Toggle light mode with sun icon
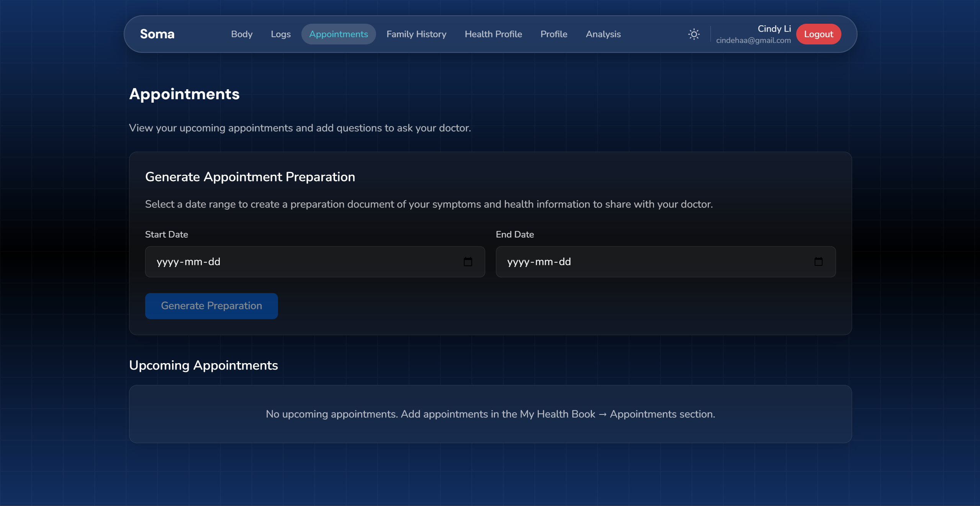Screen dimensions: 980x506 tap(694, 34)
